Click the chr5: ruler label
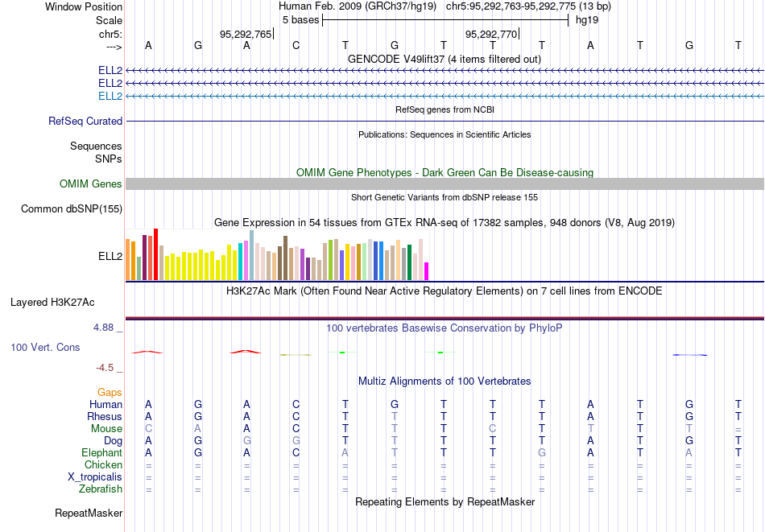765x532 pixels. pos(110,34)
